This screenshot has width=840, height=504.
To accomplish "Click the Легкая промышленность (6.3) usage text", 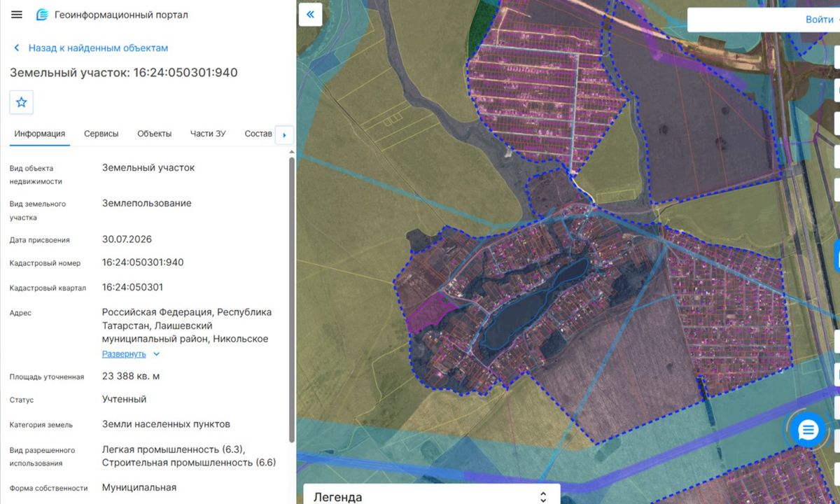I will pos(174,449).
